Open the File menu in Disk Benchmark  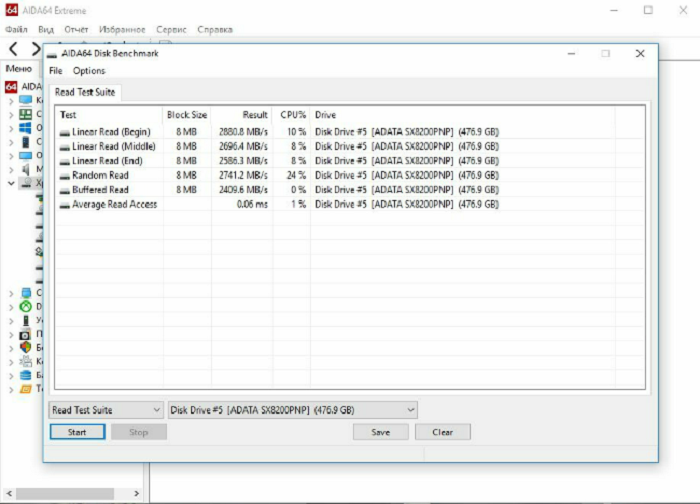55,71
